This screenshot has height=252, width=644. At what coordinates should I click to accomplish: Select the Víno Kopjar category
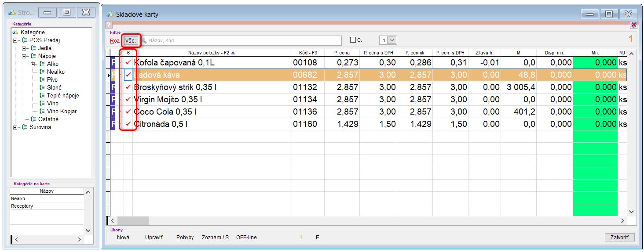coord(62,111)
